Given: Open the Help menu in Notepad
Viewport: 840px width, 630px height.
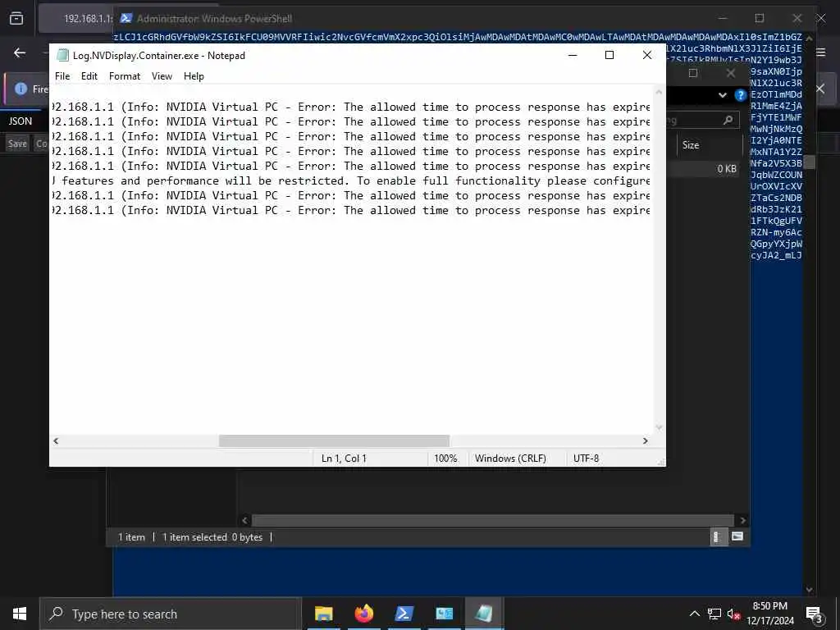Looking at the screenshot, I should click(194, 76).
